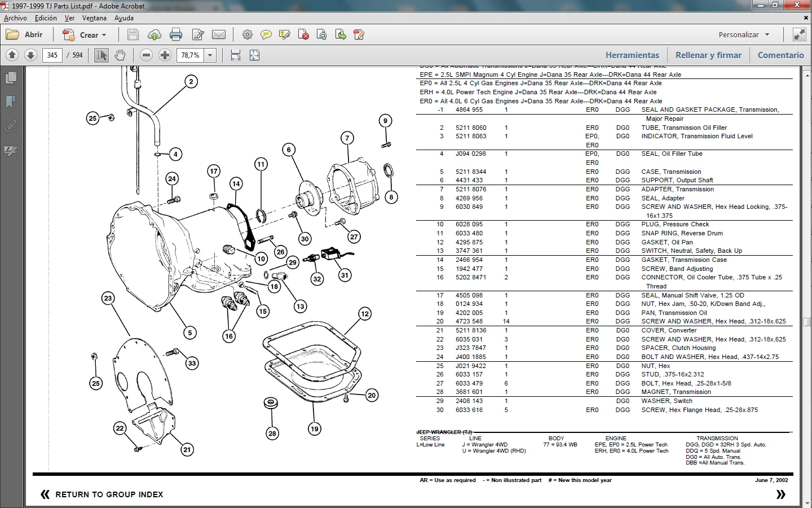Click the 'SEAL, Oil Filler Tube' description

[672, 154]
